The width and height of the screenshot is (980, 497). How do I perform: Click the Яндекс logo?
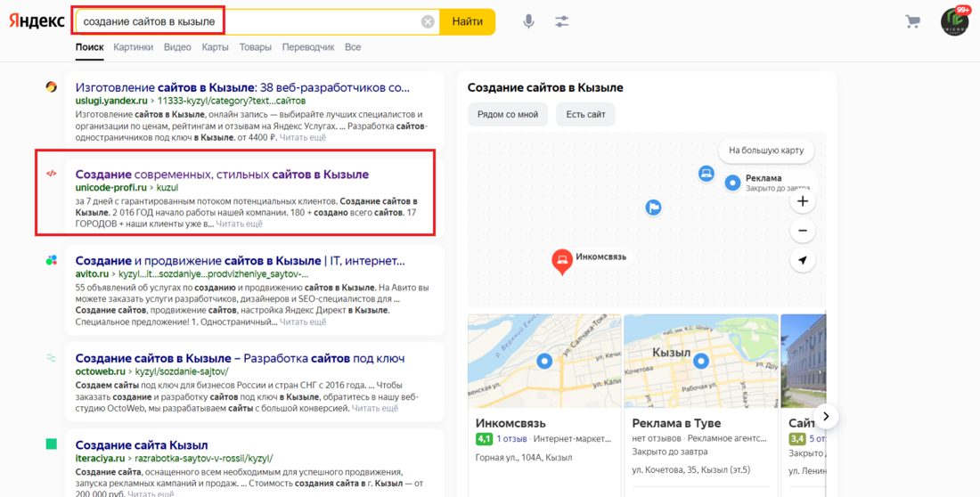click(37, 20)
